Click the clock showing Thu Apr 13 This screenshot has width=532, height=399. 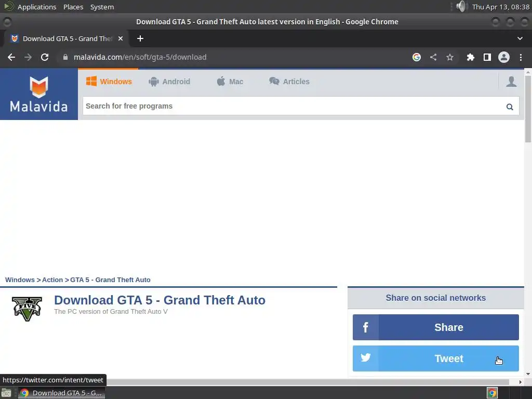point(501,7)
